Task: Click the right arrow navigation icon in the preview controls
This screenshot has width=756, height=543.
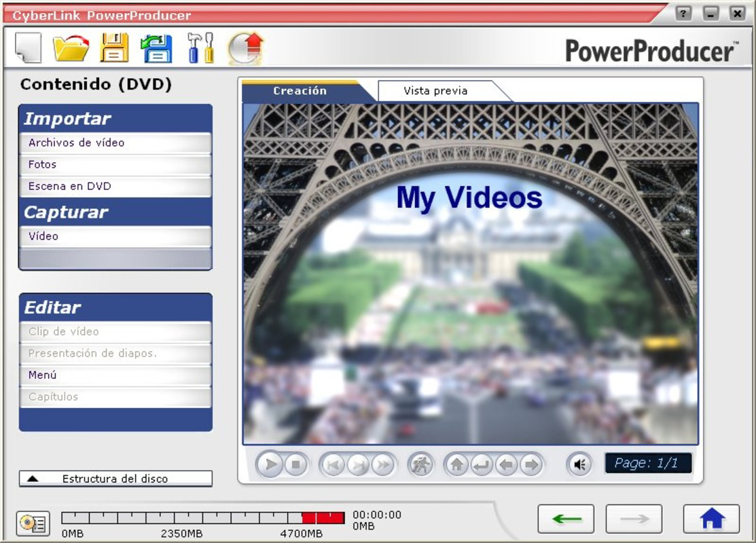Action: click(x=531, y=465)
